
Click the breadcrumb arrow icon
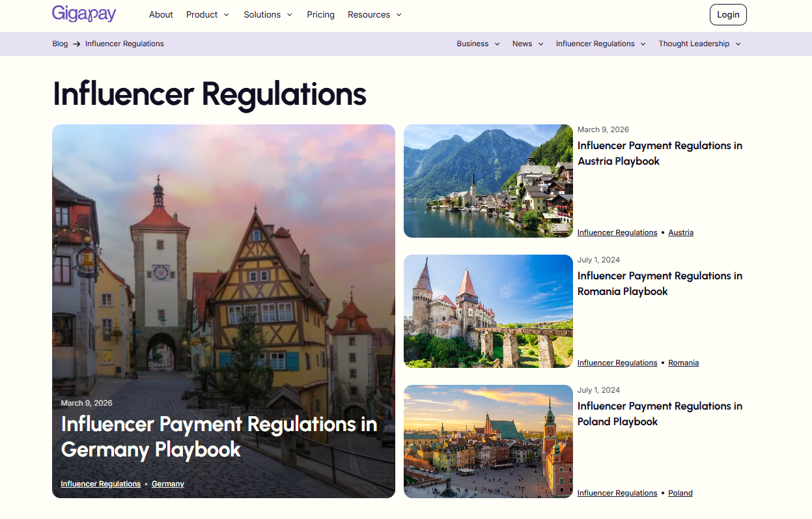click(x=77, y=44)
